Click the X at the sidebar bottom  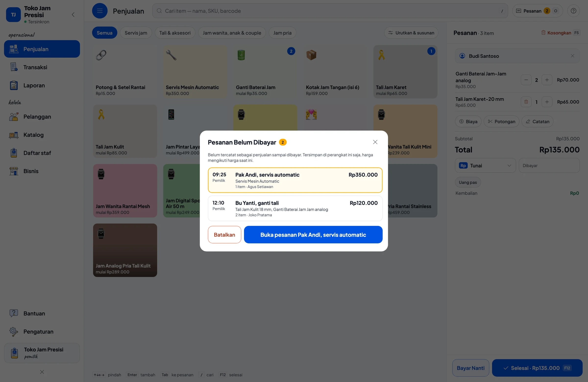pos(42,372)
